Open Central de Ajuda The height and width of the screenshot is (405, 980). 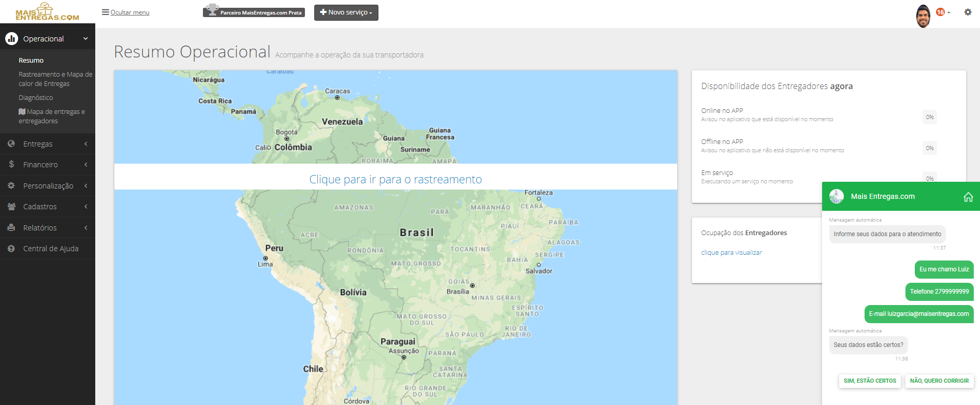pos(51,249)
